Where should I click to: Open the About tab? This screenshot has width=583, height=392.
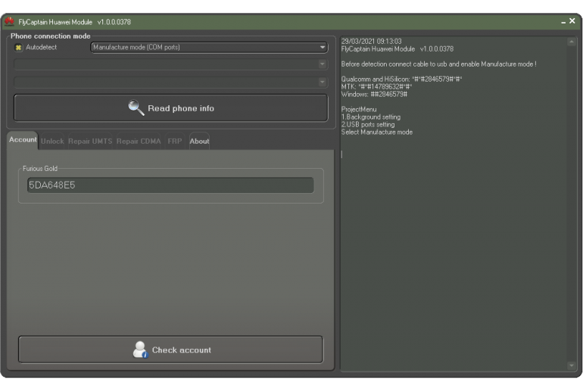pyautogui.click(x=199, y=142)
